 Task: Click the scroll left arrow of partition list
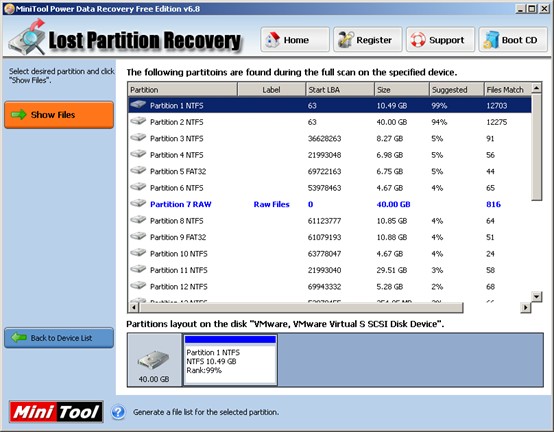point(134,307)
